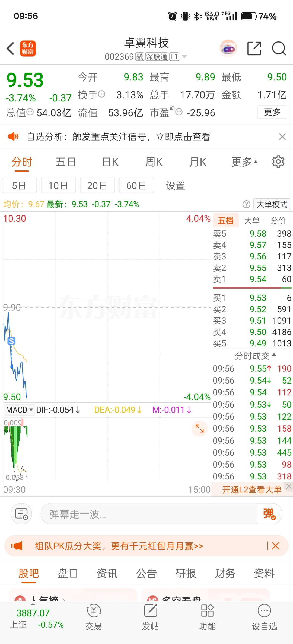Image resolution: width=293 pixels, height=644 pixels.
Task: Tap the 换手 info icon
Action: 101,94
